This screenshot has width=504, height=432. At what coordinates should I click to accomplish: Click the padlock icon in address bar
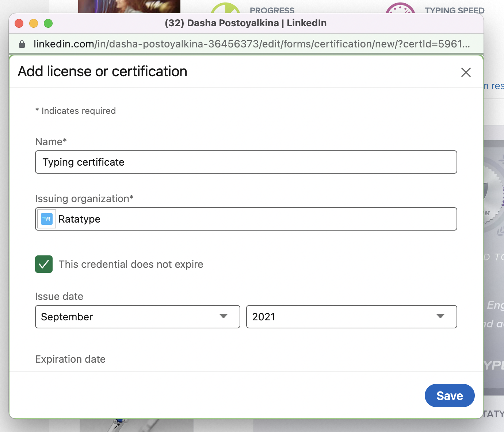(22, 44)
